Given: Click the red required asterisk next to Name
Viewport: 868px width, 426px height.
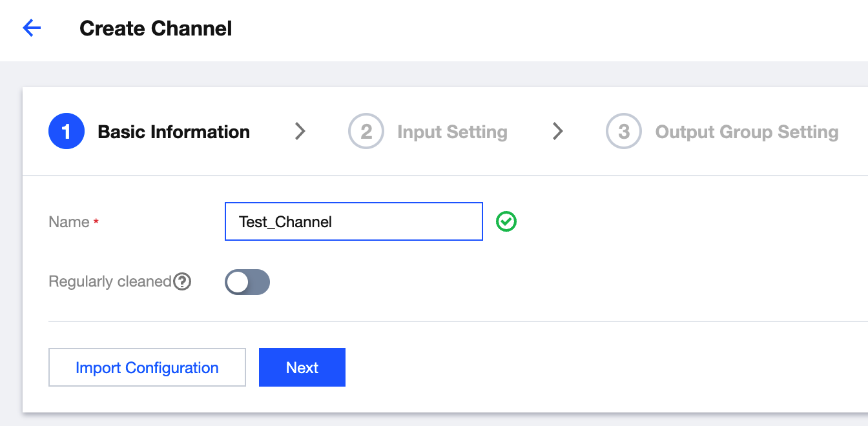Looking at the screenshot, I should tap(96, 222).
